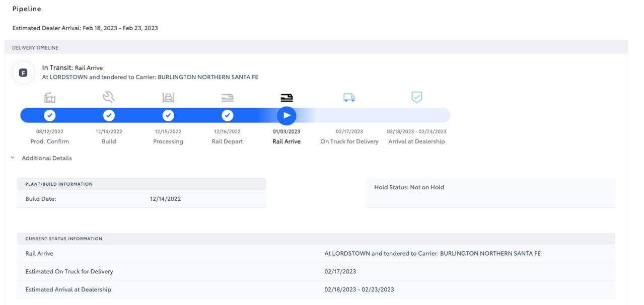Click the chevron beside Additional Details
The image size is (644, 305).
[12, 158]
